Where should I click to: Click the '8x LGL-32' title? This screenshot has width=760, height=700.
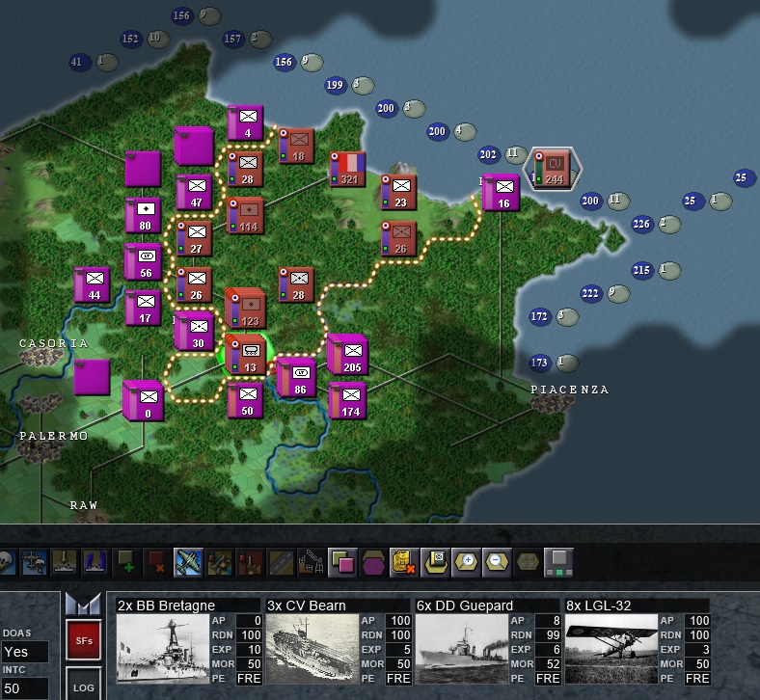coord(599,606)
